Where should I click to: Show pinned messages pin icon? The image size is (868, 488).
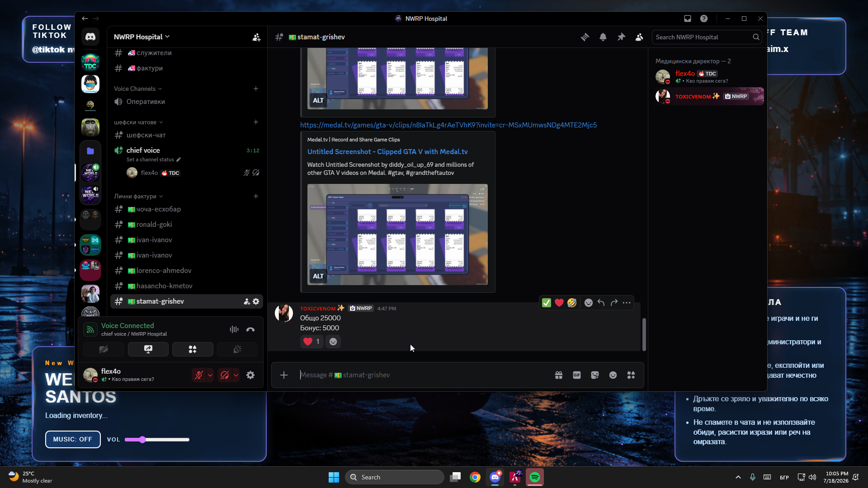621,37
